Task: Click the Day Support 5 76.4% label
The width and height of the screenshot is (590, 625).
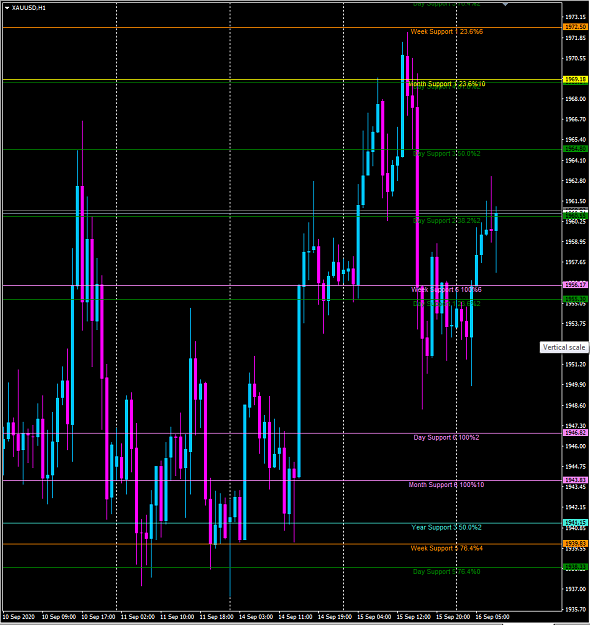Action: pos(446,572)
